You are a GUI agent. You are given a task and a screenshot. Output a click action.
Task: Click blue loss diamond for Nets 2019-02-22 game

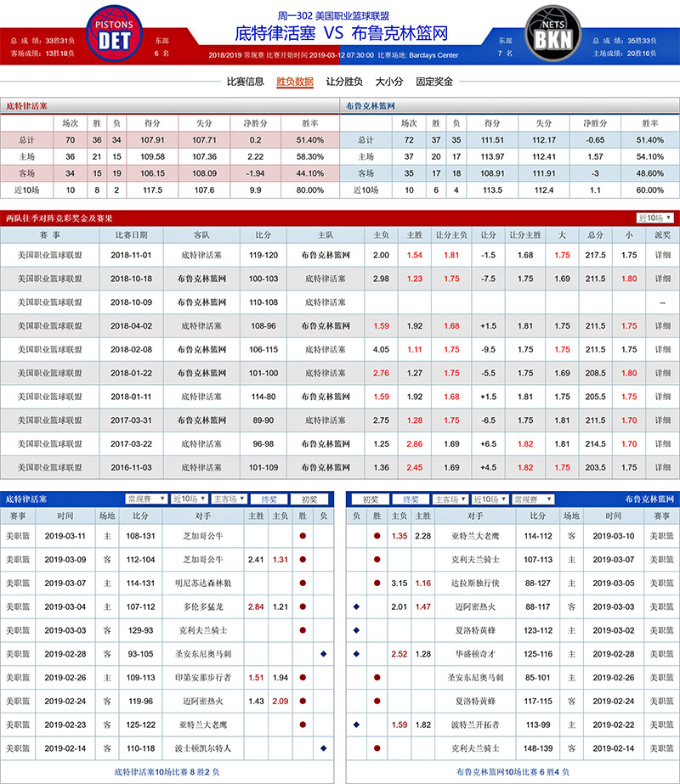pyautogui.click(x=356, y=725)
